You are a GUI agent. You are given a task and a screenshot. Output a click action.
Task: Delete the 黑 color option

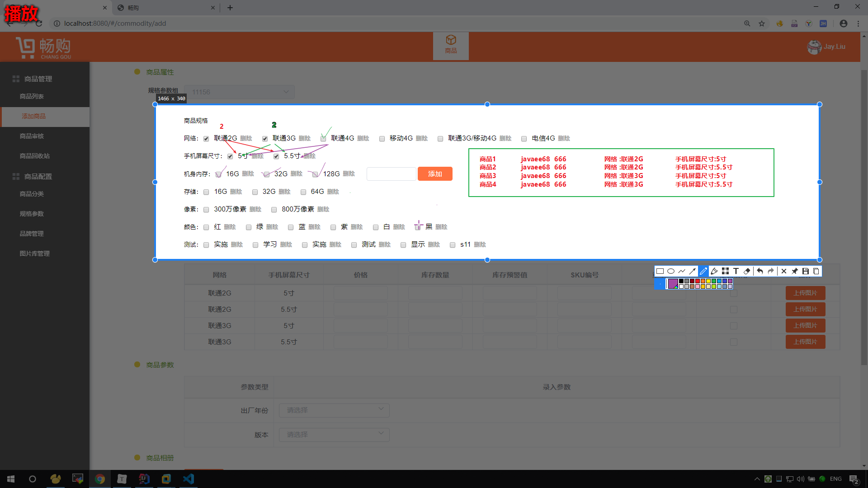tap(441, 227)
